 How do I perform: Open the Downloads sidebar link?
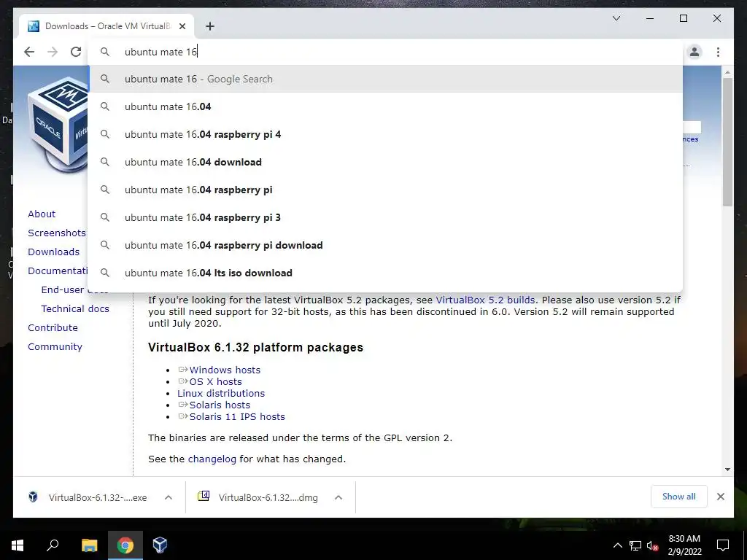point(53,252)
